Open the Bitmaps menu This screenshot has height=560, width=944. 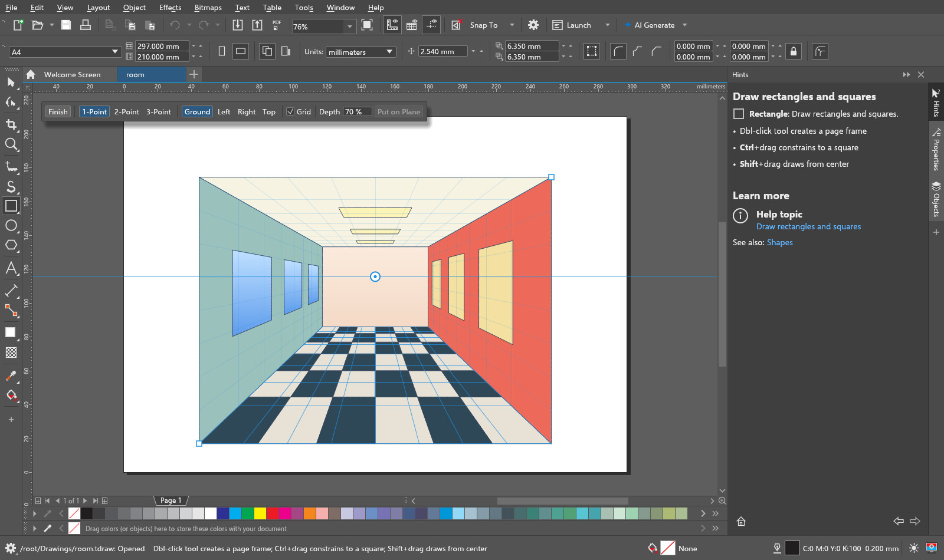208,8
